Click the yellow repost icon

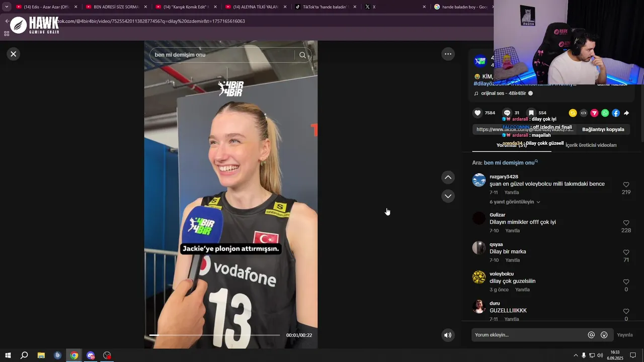pyautogui.click(x=573, y=113)
